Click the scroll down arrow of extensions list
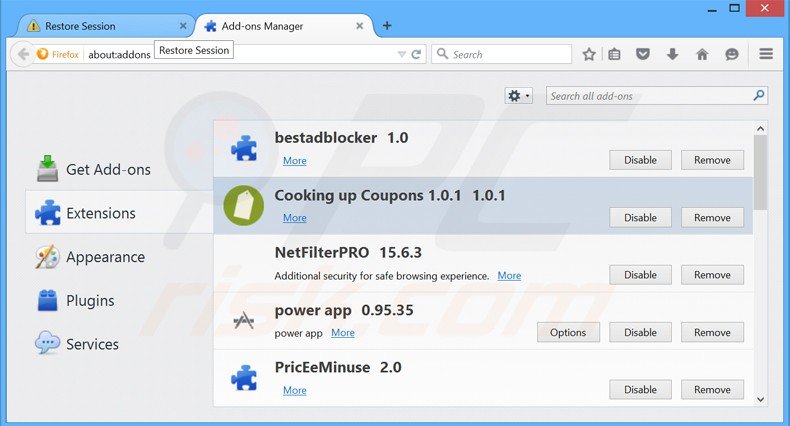This screenshot has width=790, height=426. coord(760,399)
